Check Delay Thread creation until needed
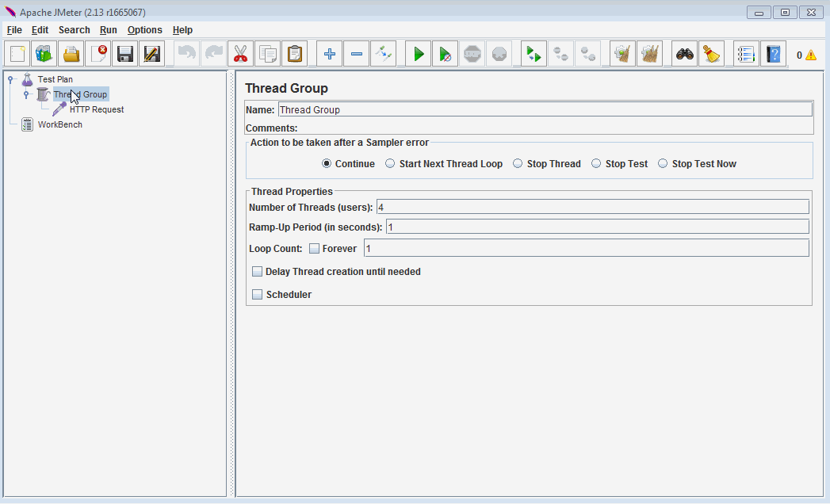This screenshot has height=504, width=830. (258, 272)
